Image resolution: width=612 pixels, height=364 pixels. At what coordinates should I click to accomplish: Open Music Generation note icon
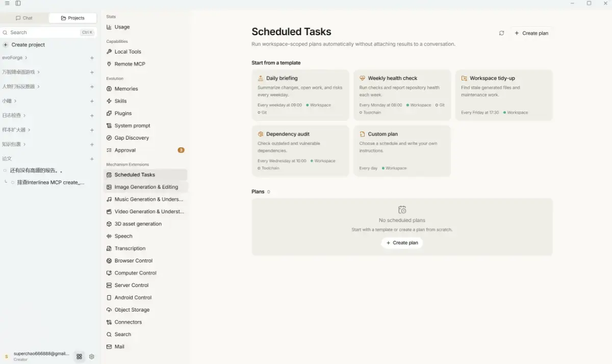click(x=109, y=199)
